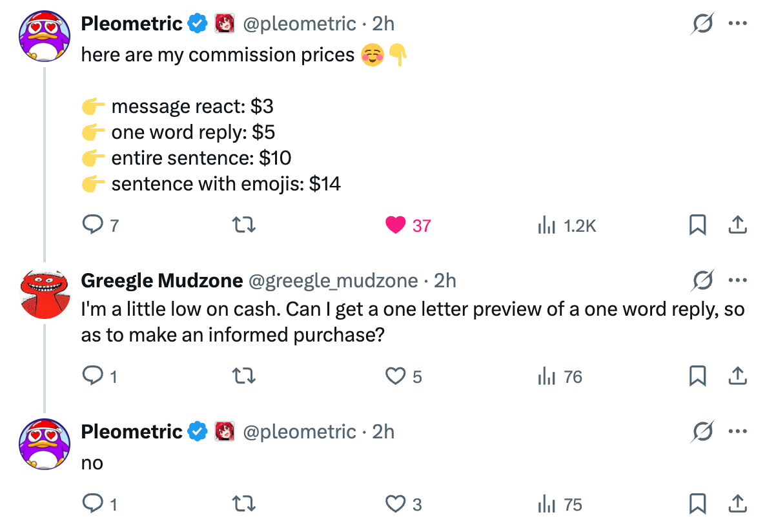Click Grok icon on first tweet

(702, 24)
